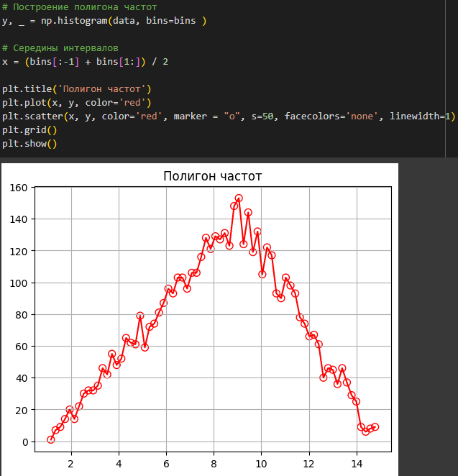Click the plt.scatter code line
This screenshot has height=476, width=458.
point(229,116)
